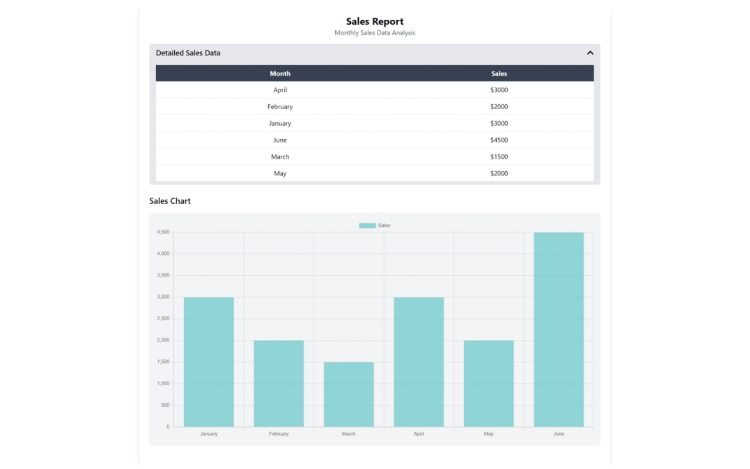Click the June bar in chart

point(559,329)
